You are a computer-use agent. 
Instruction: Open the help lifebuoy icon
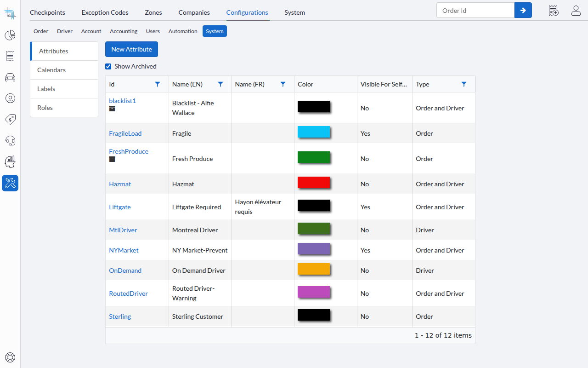point(10,357)
